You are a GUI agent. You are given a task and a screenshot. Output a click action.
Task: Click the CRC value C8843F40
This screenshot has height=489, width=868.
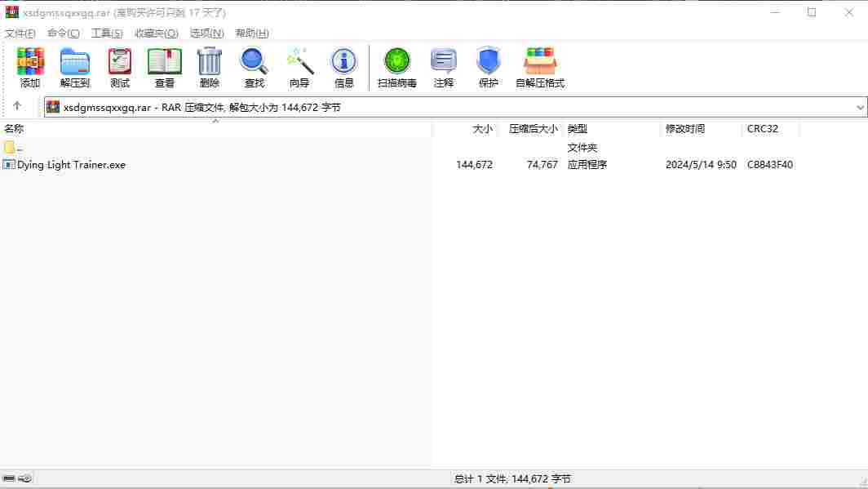[770, 164]
